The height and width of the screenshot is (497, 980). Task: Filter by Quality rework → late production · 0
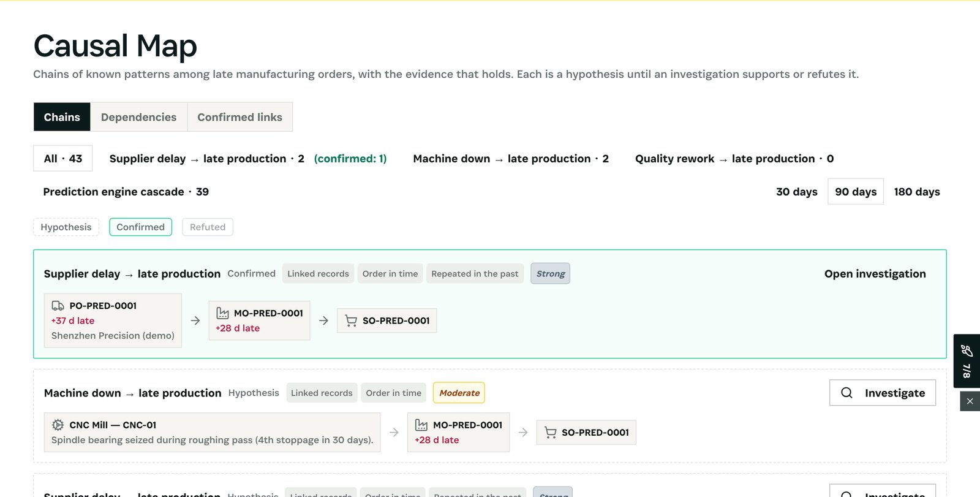[734, 159]
